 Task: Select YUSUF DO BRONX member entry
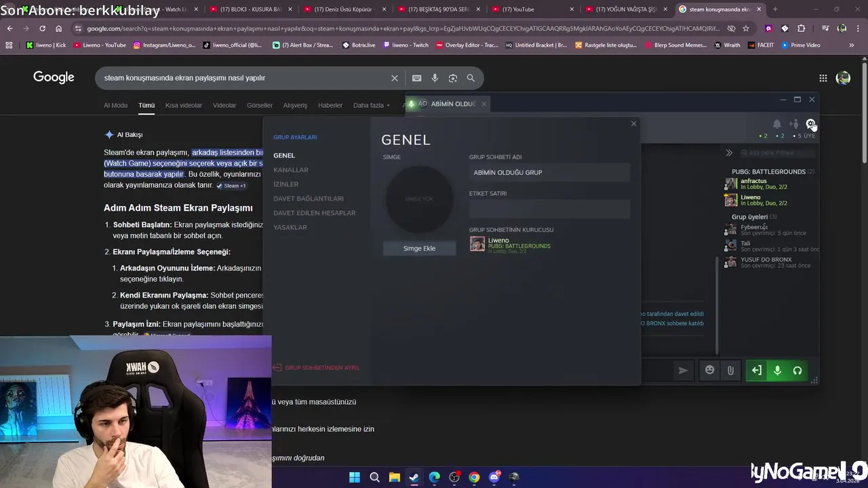click(x=769, y=262)
